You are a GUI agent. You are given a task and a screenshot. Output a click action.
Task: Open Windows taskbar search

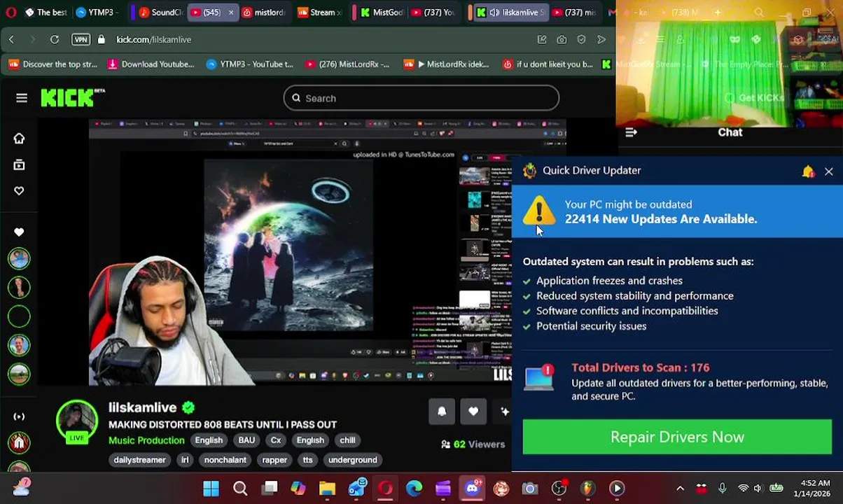click(240, 489)
